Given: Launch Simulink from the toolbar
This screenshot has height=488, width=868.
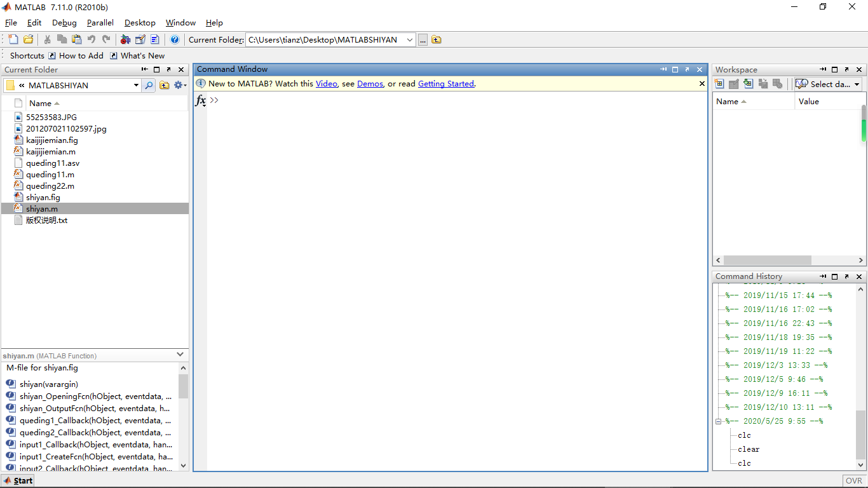Looking at the screenshot, I should point(125,39).
